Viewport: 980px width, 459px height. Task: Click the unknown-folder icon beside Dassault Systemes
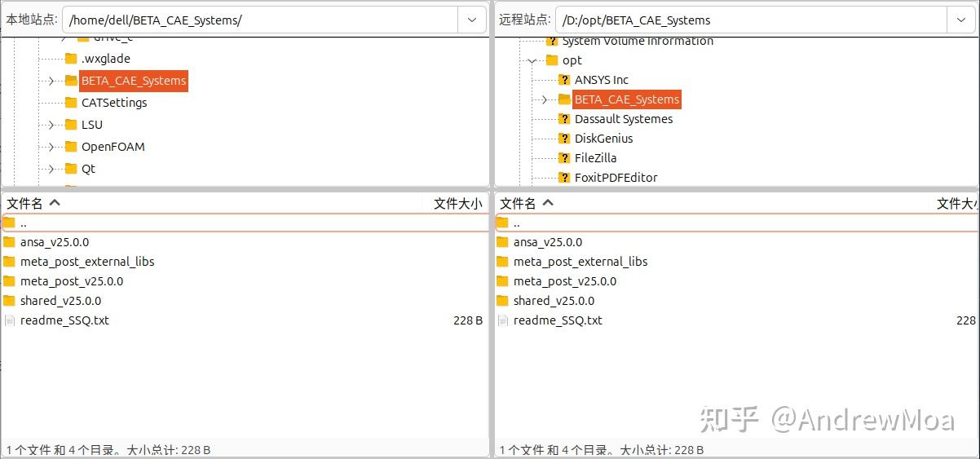pyautogui.click(x=564, y=119)
